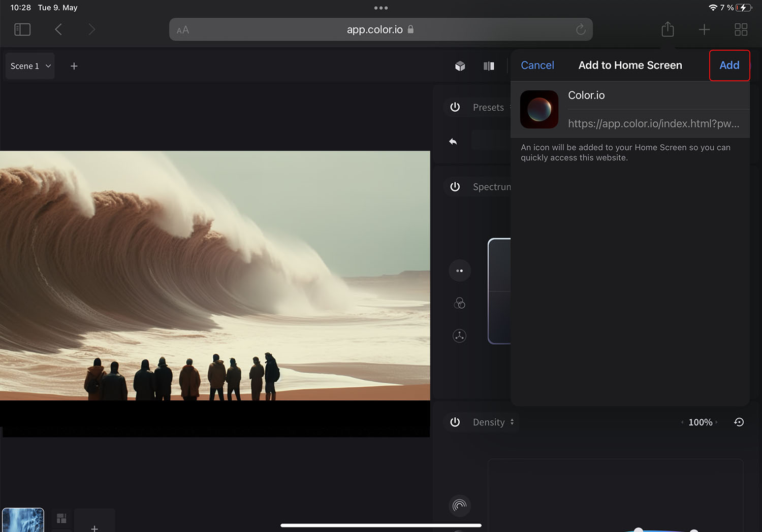762x532 pixels.
Task: Expand the Density sort chevron
Action: [513, 422]
